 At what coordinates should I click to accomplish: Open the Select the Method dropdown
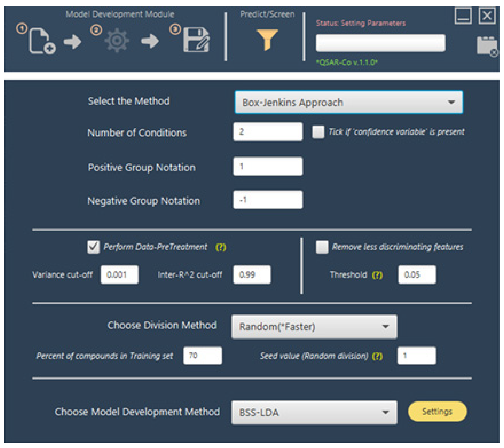pos(348,102)
